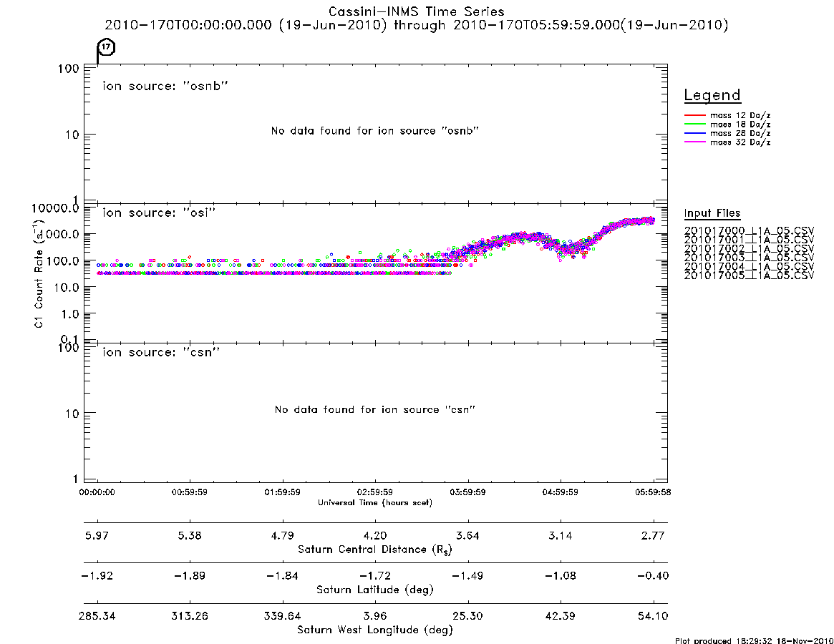834x644 pixels.
Task: Click the -1.49 latitude value
Action: (x=467, y=576)
